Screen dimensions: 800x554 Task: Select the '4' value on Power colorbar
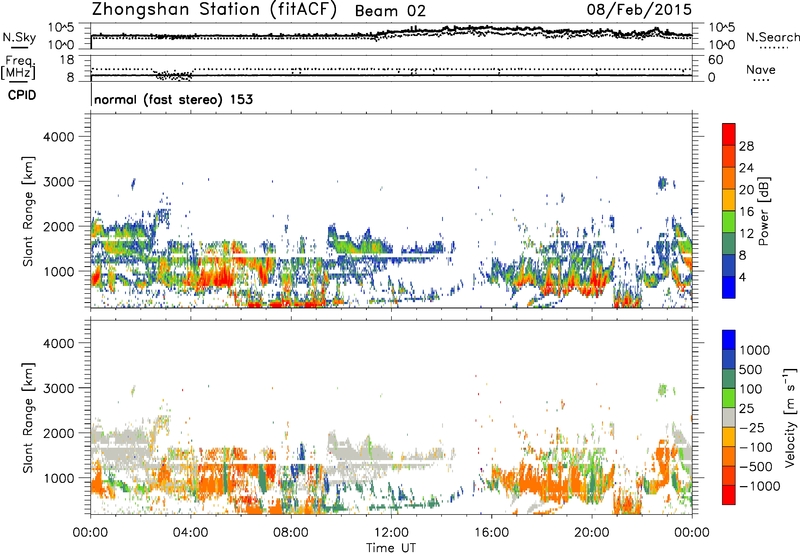[743, 277]
